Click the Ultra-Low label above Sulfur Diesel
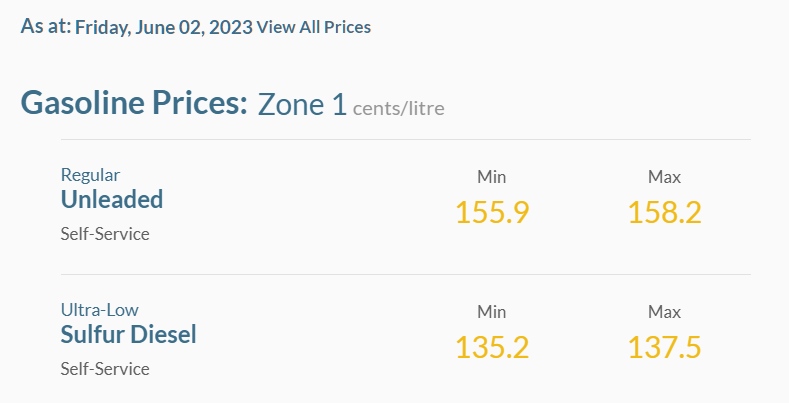789x403 pixels. pos(100,310)
